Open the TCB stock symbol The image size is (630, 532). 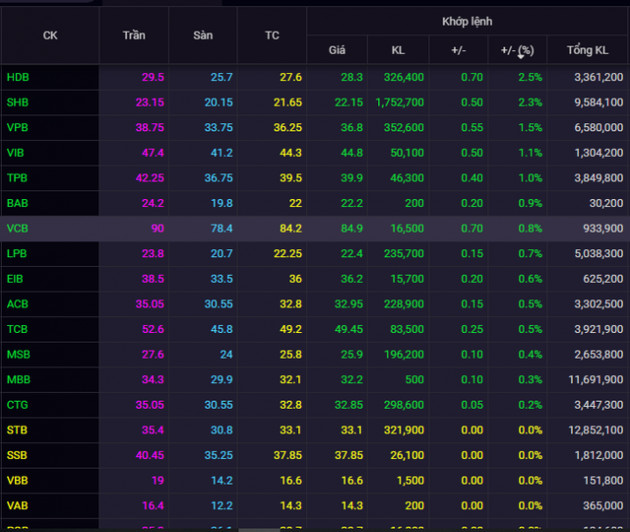(x=17, y=329)
